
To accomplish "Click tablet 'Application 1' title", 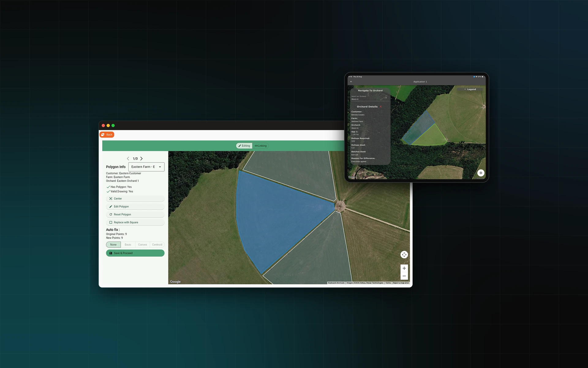I will (x=420, y=82).
